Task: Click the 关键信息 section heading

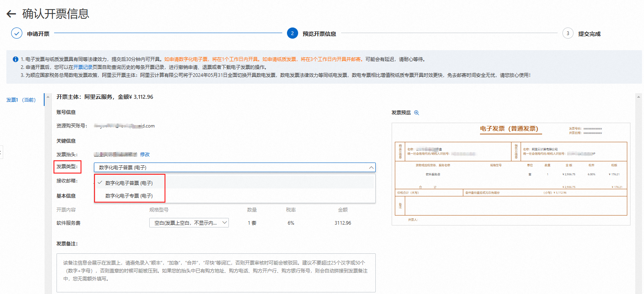Action: coord(66,141)
